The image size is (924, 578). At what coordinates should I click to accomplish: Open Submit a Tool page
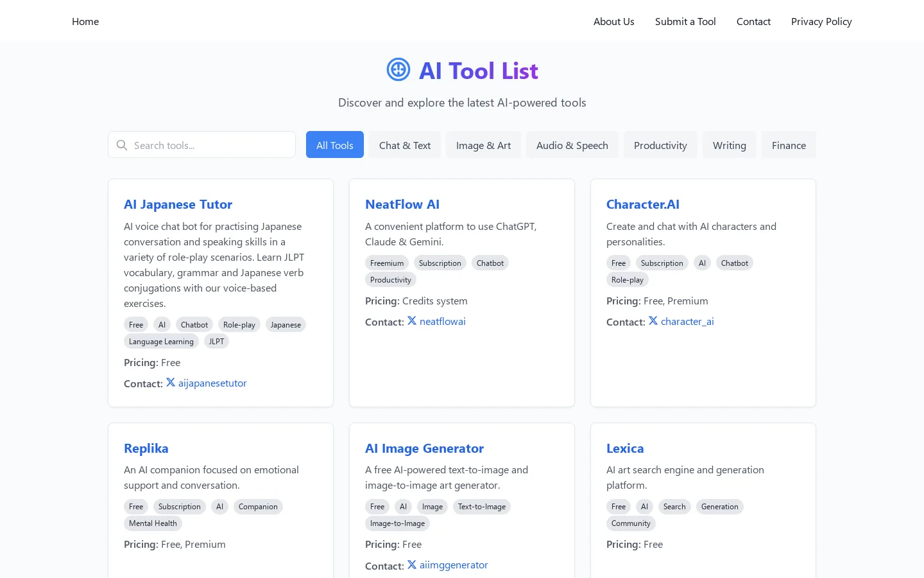point(685,21)
